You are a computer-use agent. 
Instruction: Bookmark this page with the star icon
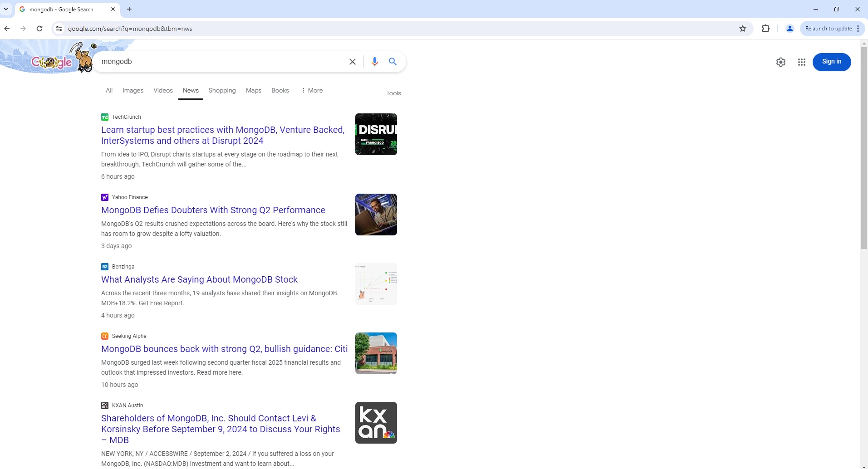click(743, 29)
